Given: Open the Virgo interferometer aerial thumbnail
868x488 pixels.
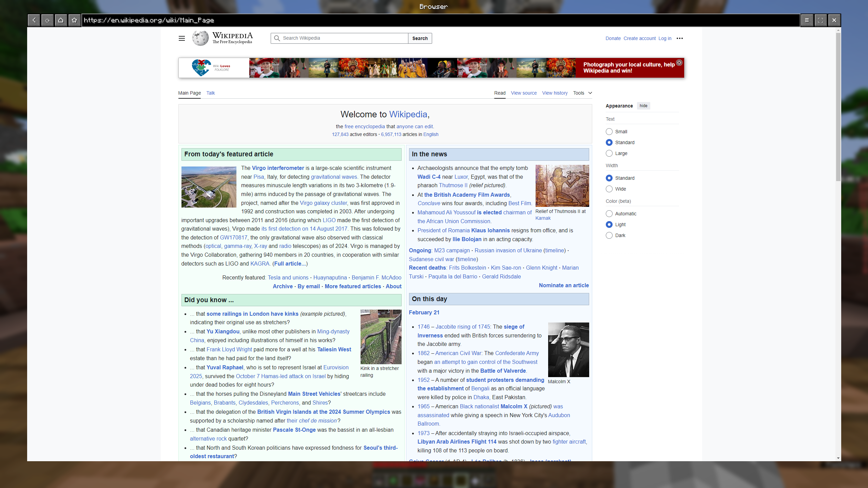Looking at the screenshot, I should coord(209,187).
